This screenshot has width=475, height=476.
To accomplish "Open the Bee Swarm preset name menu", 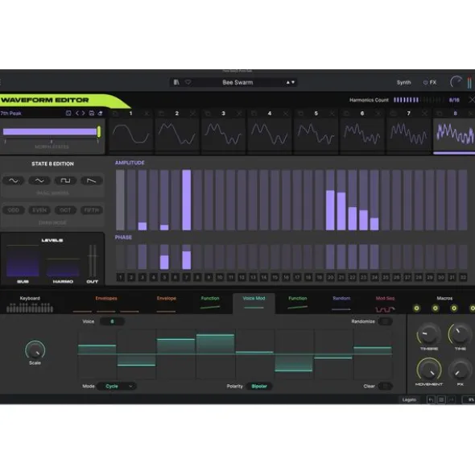I will pos(237,82).
